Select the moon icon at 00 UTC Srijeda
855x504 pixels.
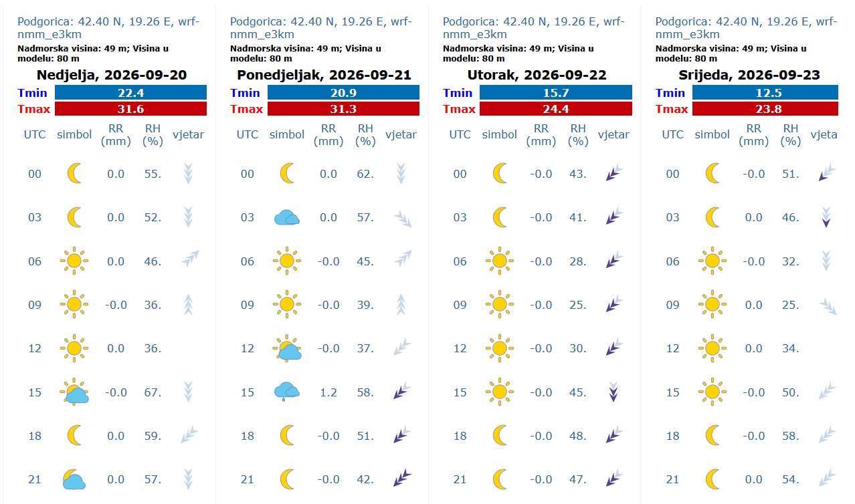[712, 174]
